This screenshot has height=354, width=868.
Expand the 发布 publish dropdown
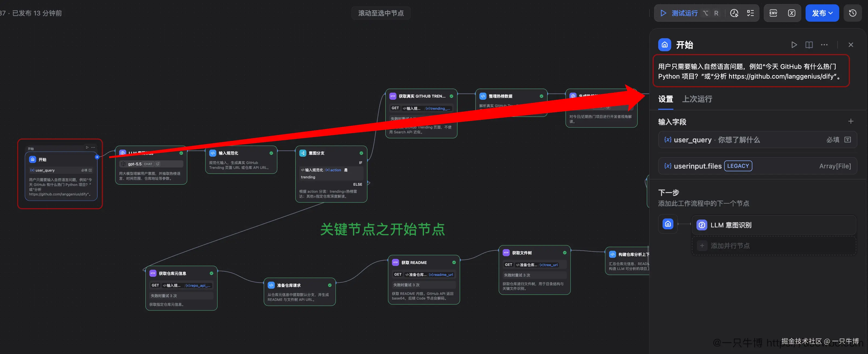(822, 13)
